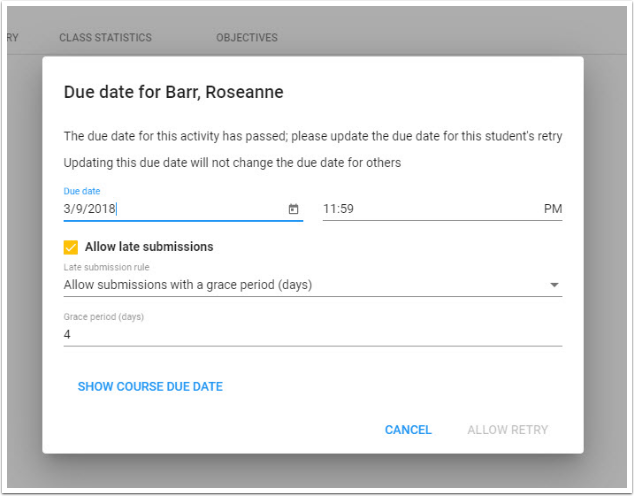Click the "Late submission rule" label
The height and width of the screenshot is (496, 634).
[x=100, y=267]
